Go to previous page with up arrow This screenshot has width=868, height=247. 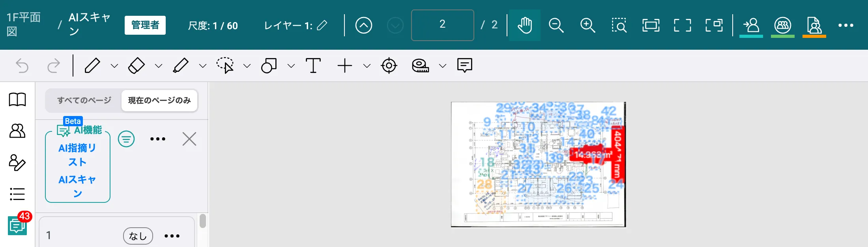[x=364, y=25]
